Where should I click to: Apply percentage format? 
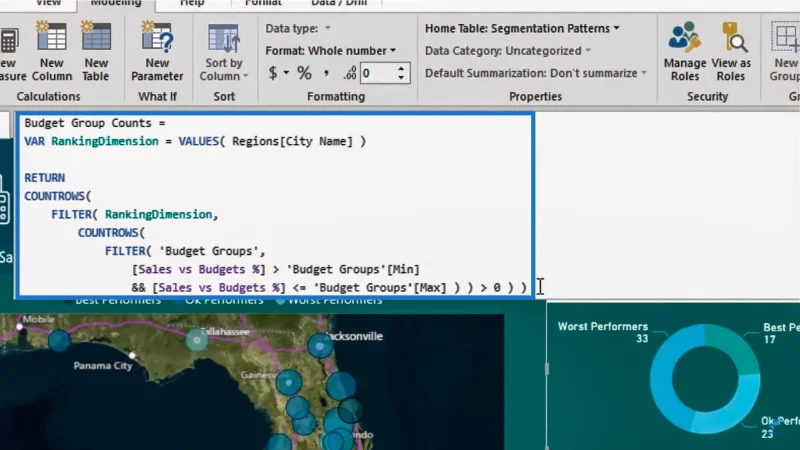304,73
